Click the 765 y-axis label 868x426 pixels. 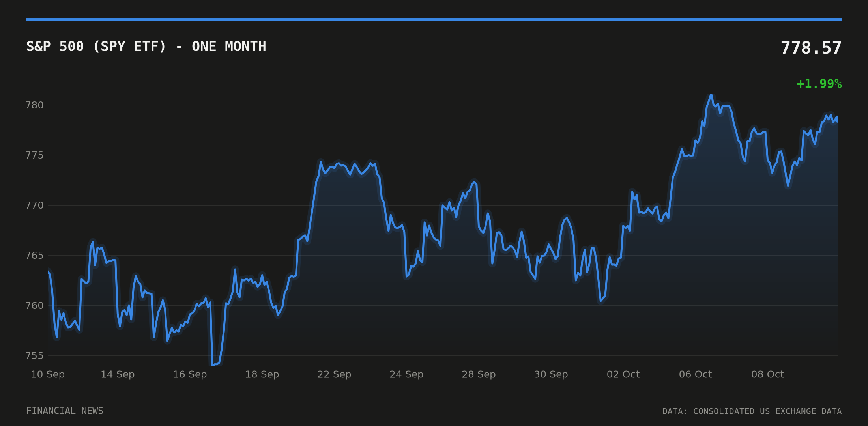pos(34,255)
